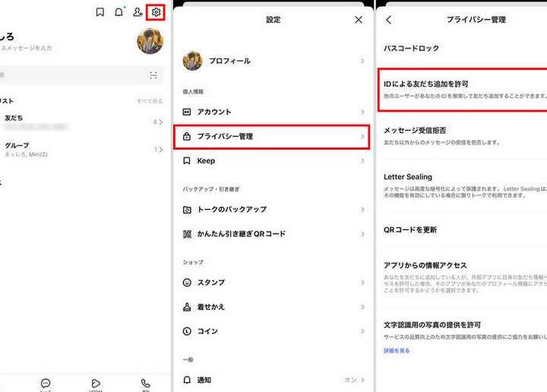Close the 設定 screen with X
This screenshot has height=392, width=547.
pyautogui.click(x=359, y=20)
